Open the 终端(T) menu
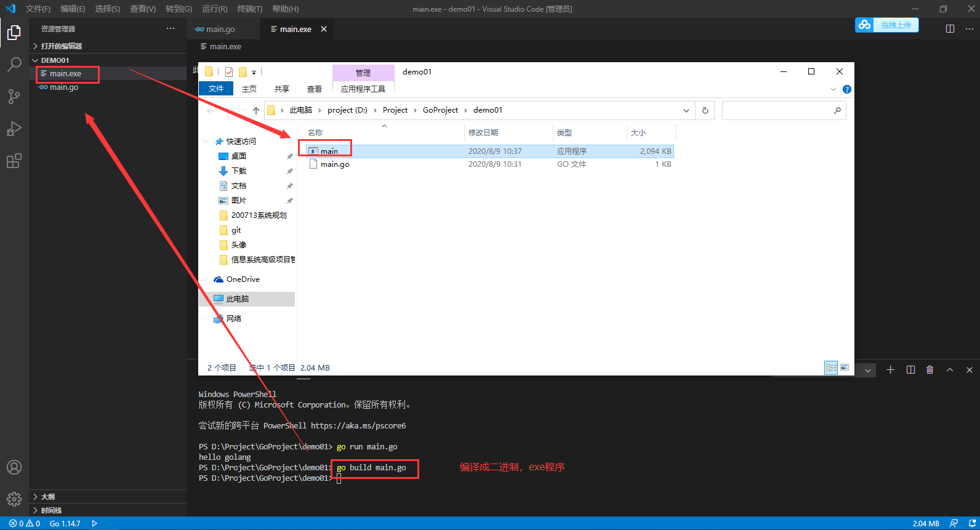Viewport: 980px width, 530px height. pyautogui.click(x=249, y=9)
